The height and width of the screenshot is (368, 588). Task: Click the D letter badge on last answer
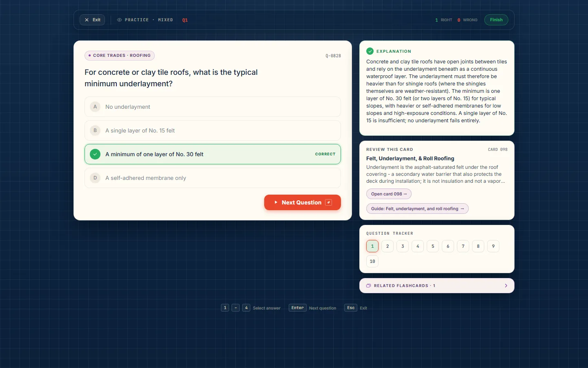95,178
